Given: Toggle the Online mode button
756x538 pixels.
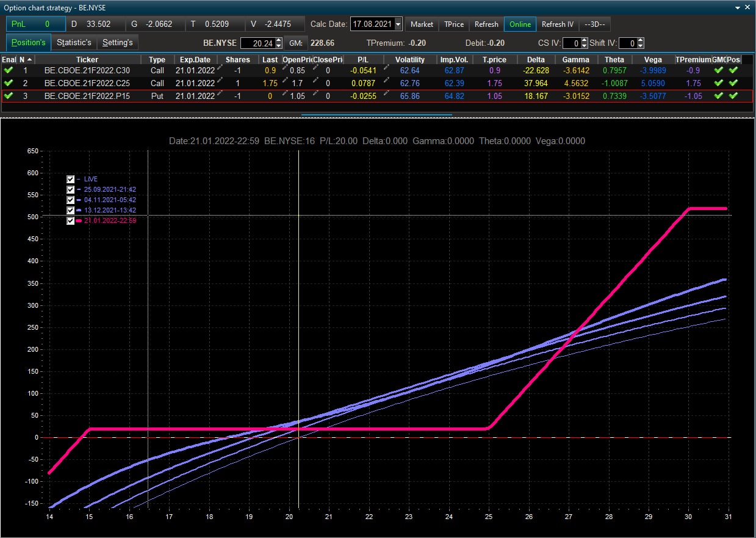Looking at the screenshot, I should (x=520, y=24).
